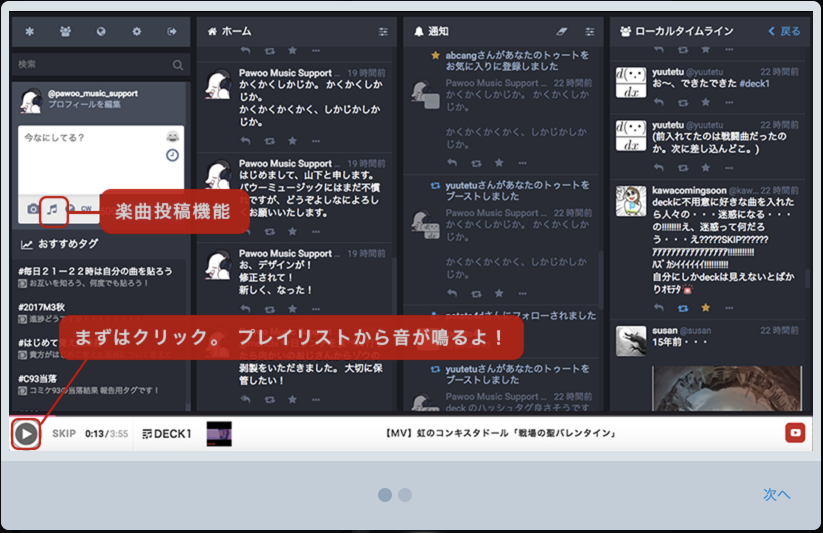Favorite the はじめまして、山下と申します post

(292, 232)
